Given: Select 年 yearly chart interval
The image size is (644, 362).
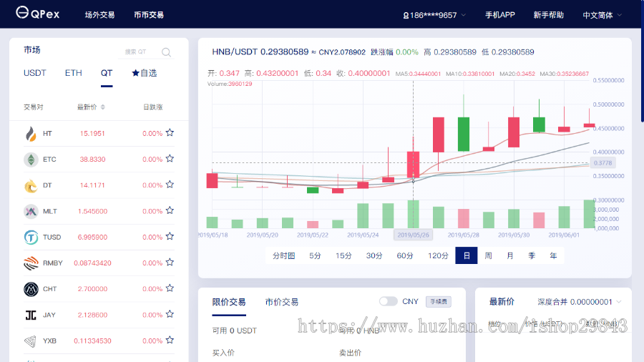Looking at the screenshot, I should pos(554,255).
